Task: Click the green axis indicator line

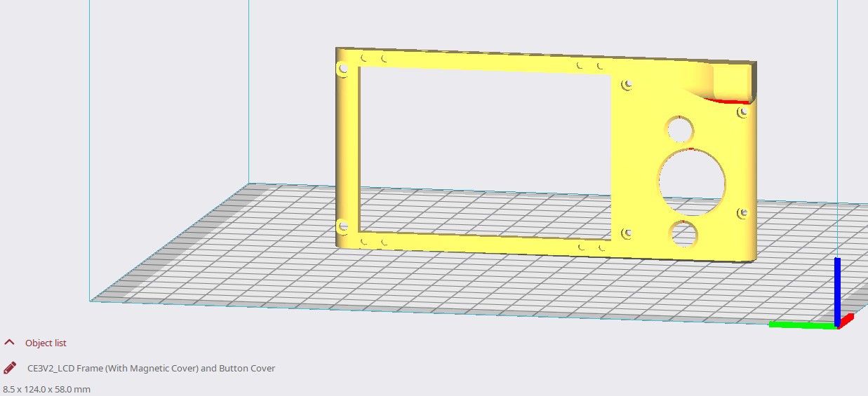Action: coord(800,325)
